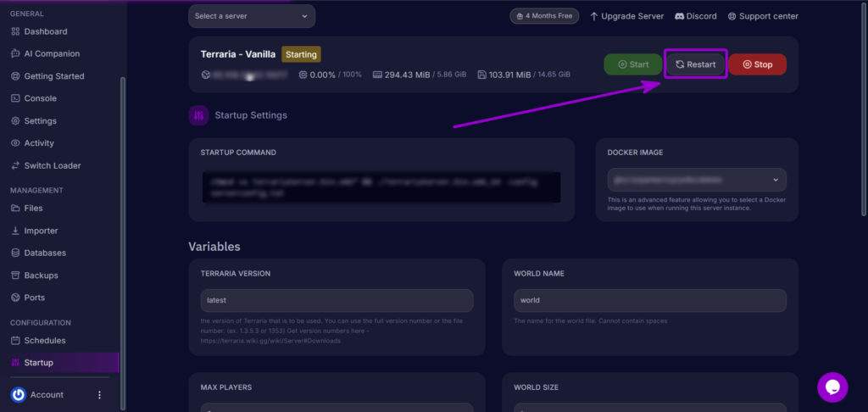
Task: Click the Terraria - Vanilla server title
Action: (x=238, y=55)
